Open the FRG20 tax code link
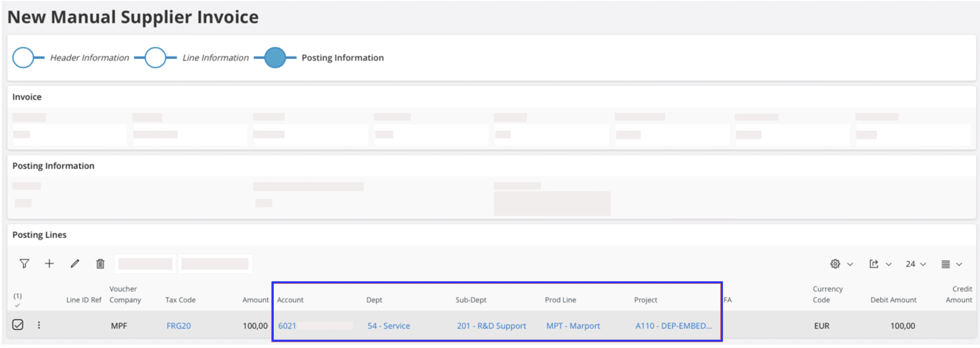The image size is (980, 348). [178, 326]
